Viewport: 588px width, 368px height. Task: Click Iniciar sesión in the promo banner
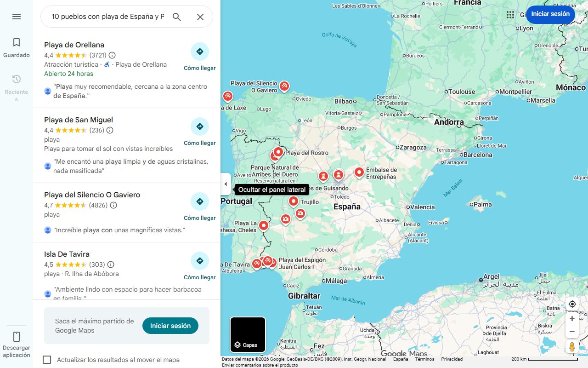[170, 325]
